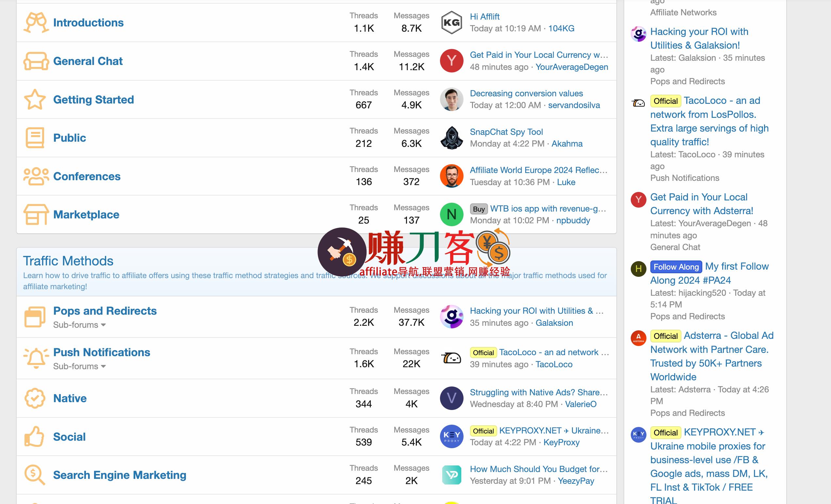Viewport: 831px width, 504px height.
Task: Expand Sub-forums under Pops and Redirects
Action: coord(80,325)
